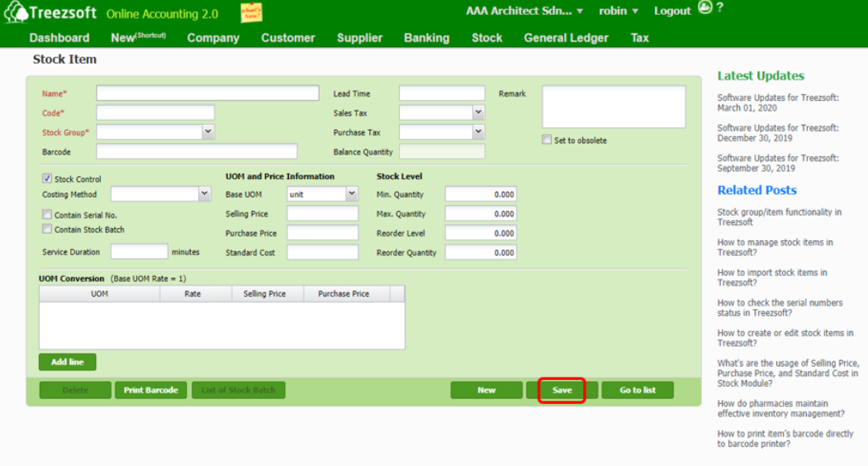Click the Print Barcode button
Image resolution: width=868 pixels, height=466 pixels.
[x=150, y=390]
